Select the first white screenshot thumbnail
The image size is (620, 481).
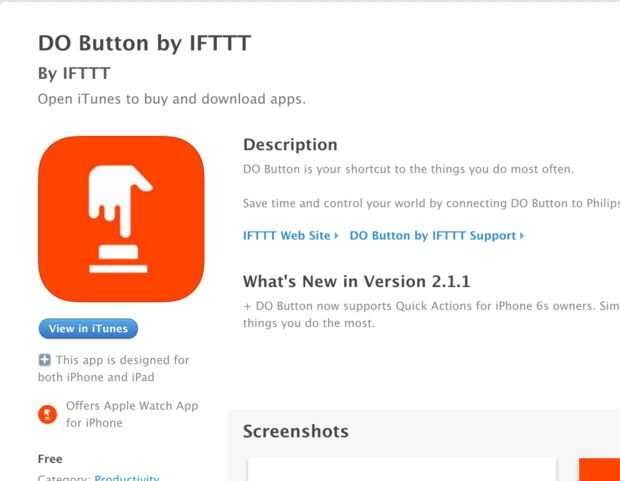(402, 470)
